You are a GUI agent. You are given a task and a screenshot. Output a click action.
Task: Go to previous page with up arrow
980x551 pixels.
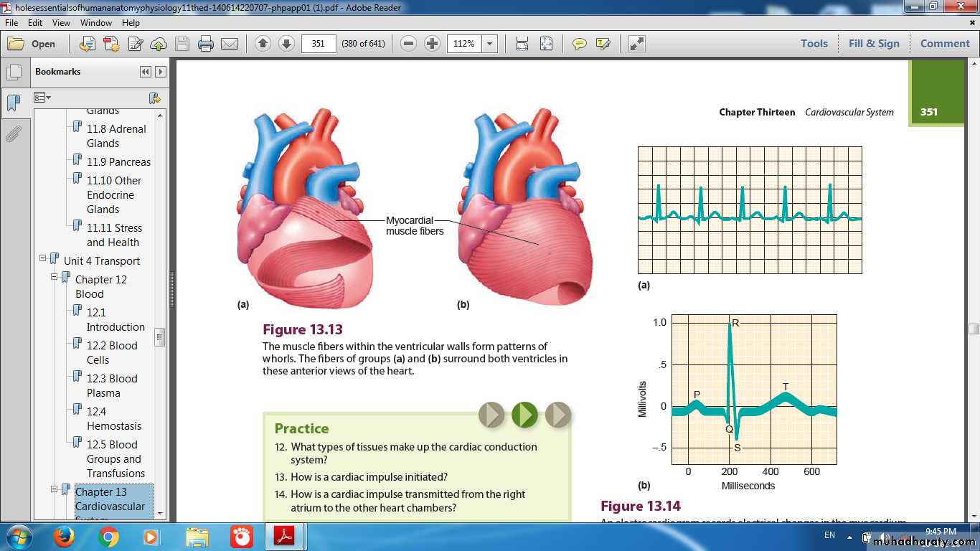click(x=263, y=44)
